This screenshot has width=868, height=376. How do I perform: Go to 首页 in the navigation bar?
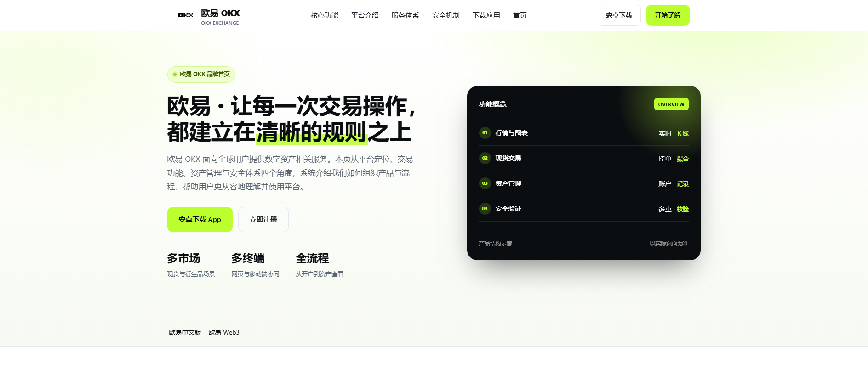point(520,15)
